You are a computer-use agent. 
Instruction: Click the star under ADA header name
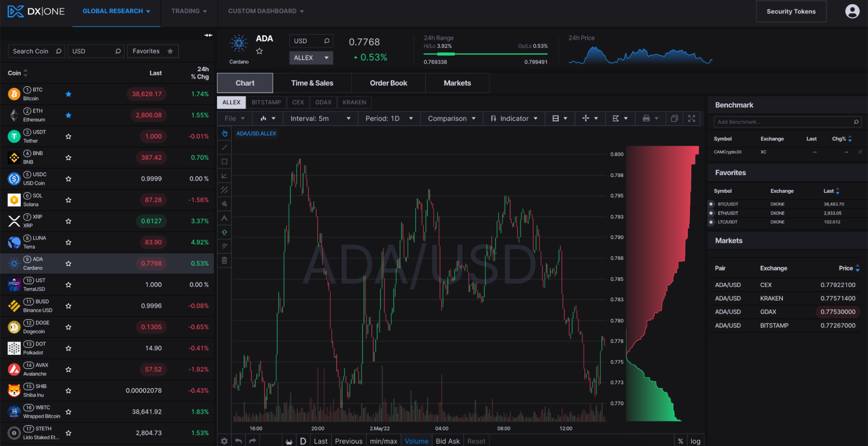259,51
